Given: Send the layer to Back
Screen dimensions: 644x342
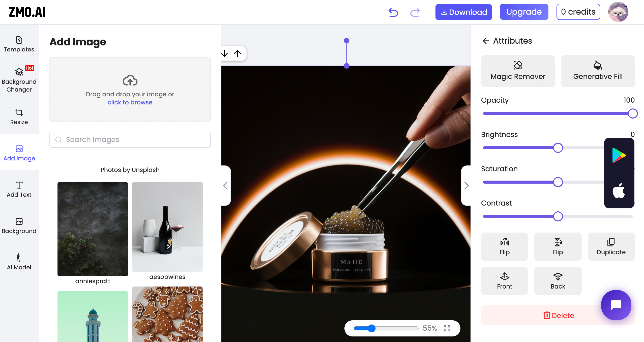Looking at the screenshot, I should click(558, 281).
